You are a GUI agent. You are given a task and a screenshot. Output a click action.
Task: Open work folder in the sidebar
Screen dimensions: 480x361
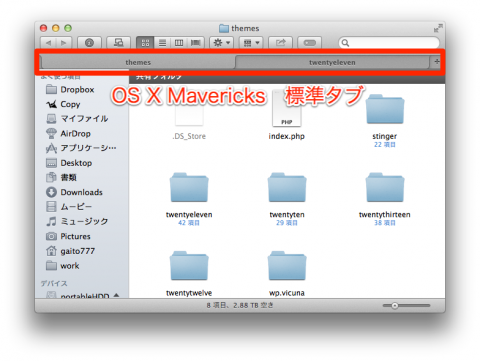[x=63, y=266]
